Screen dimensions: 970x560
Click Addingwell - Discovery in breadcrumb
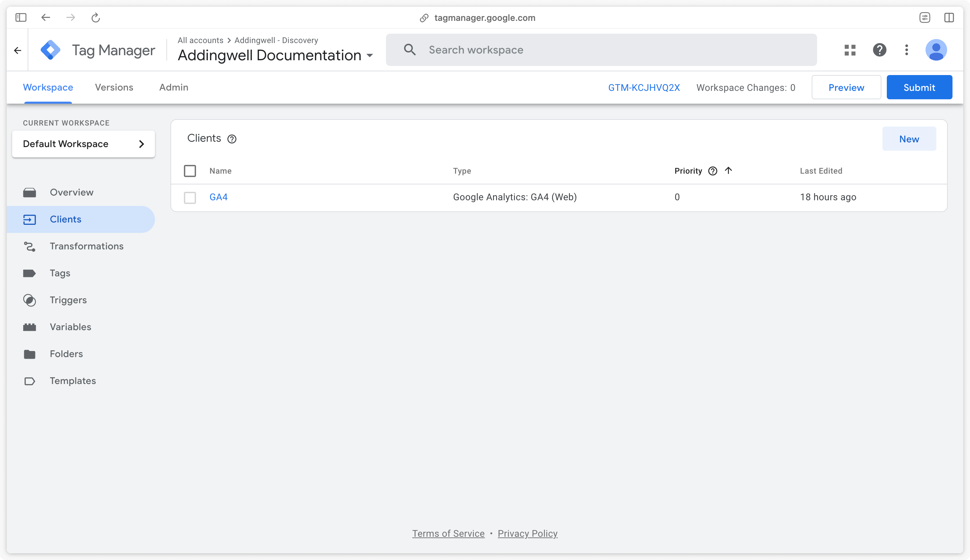pos(276,40)
